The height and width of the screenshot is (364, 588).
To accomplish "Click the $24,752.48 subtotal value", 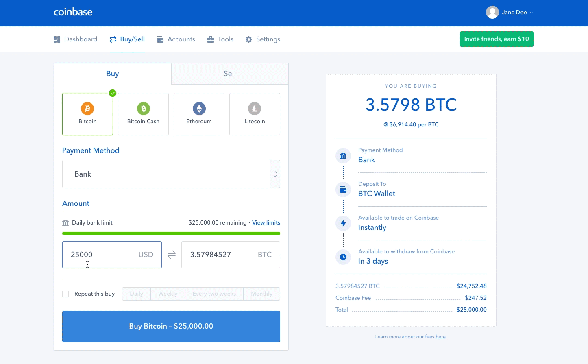I will click(x=472, y=286).
